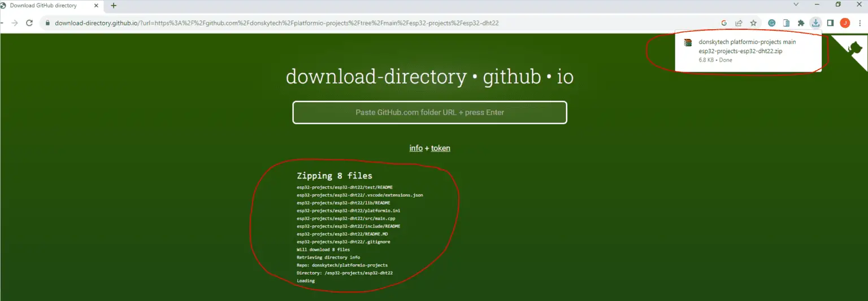
Task: Click the Google icon in address bar
Action: tap(724, 23)
